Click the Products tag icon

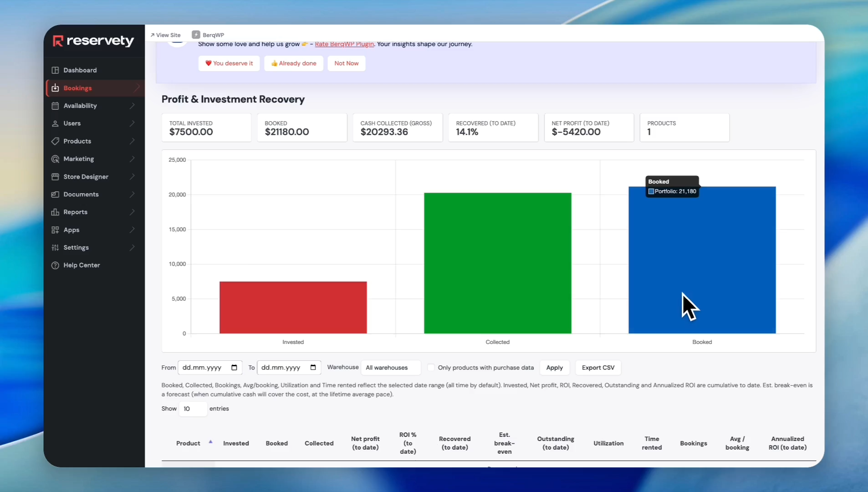(55, 141)
